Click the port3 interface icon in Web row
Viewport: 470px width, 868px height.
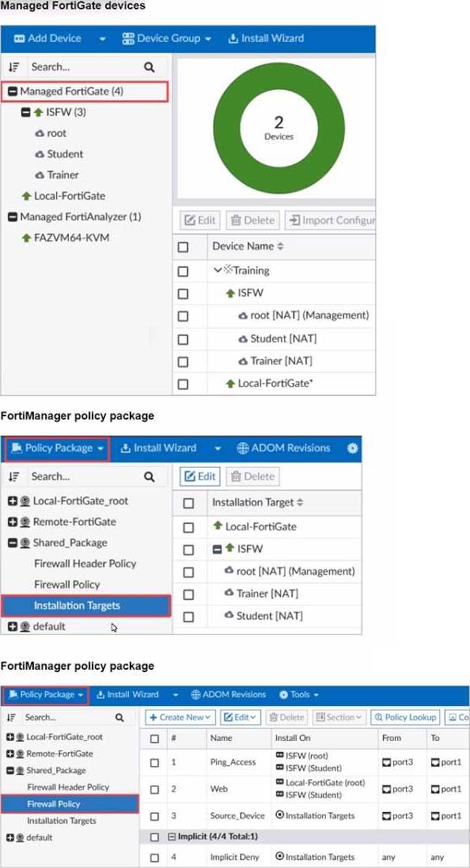(x=388, y=789)
